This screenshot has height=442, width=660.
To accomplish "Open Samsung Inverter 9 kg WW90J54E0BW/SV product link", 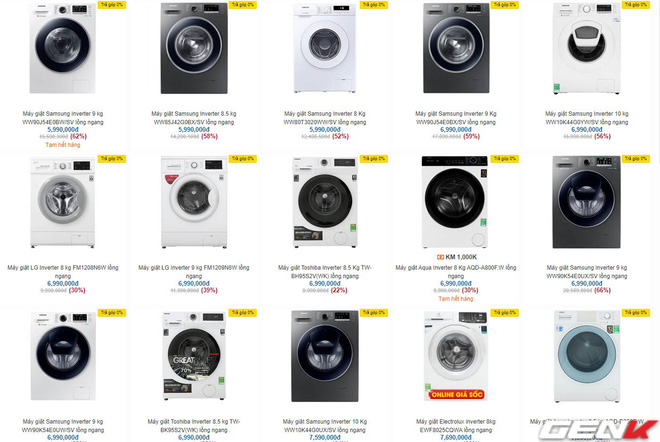I will click(x=63, y=118).
